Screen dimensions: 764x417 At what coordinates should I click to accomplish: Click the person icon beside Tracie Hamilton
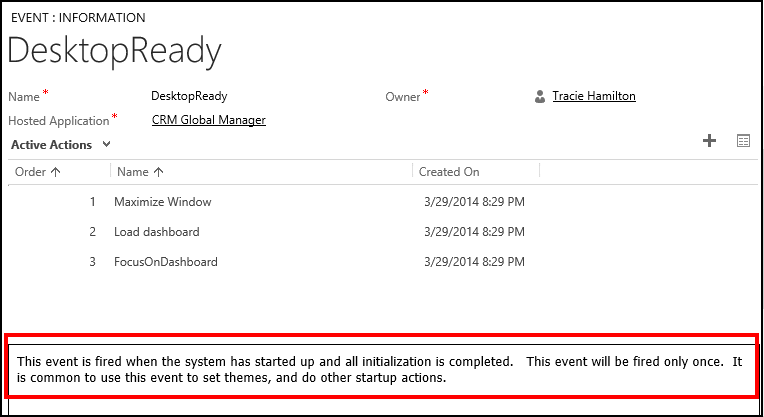click(541, 97)
